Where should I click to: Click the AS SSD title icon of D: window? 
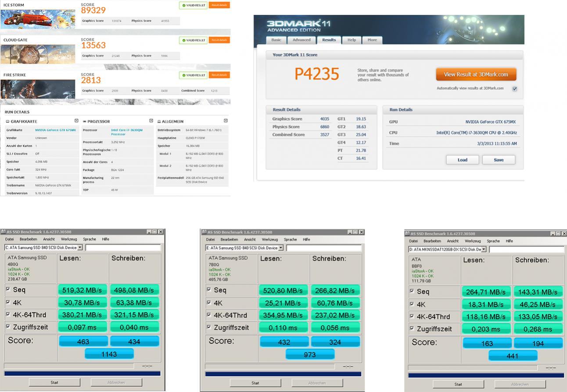[x=406, y=233]
